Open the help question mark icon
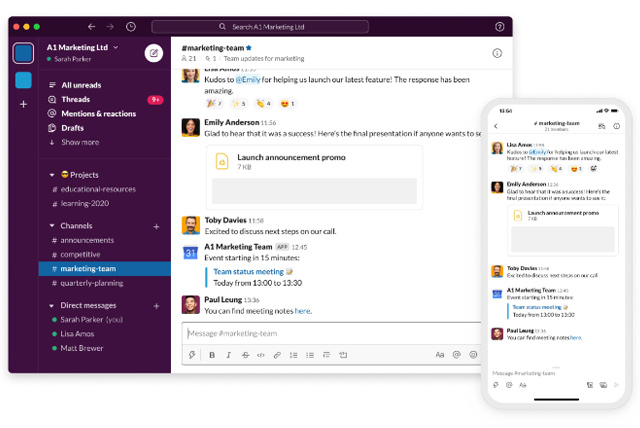Screen dimensions: 640x428 [499, 27]
